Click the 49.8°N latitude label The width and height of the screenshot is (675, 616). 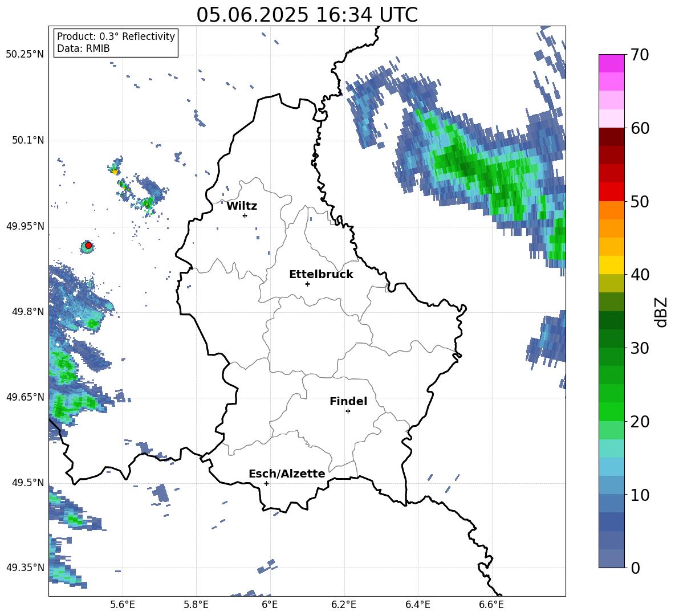(27, 312)
